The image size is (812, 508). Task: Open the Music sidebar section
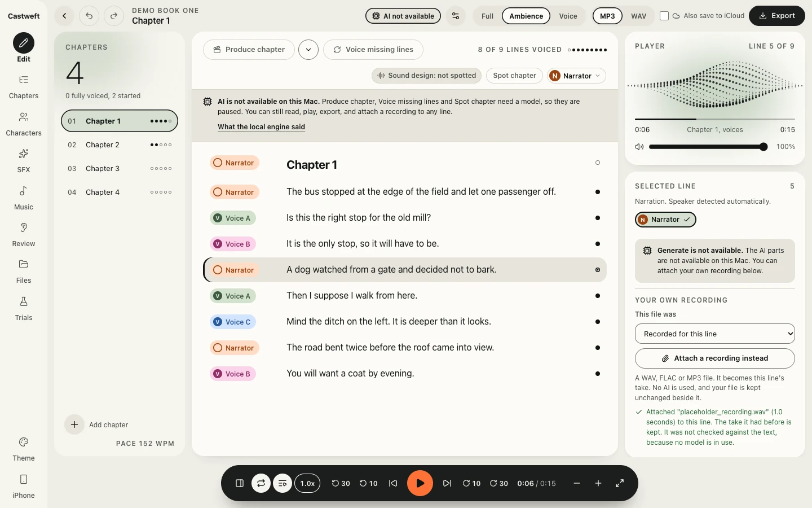24,199
